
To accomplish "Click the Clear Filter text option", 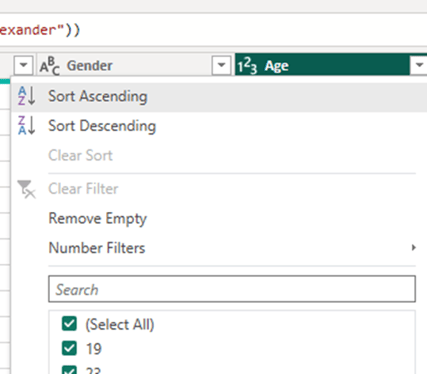I will [x=83, y=189].
